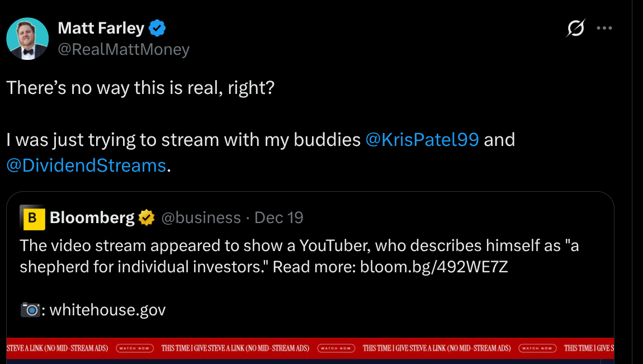
Task: Open Matt Farley display name link
Action: 101,27
